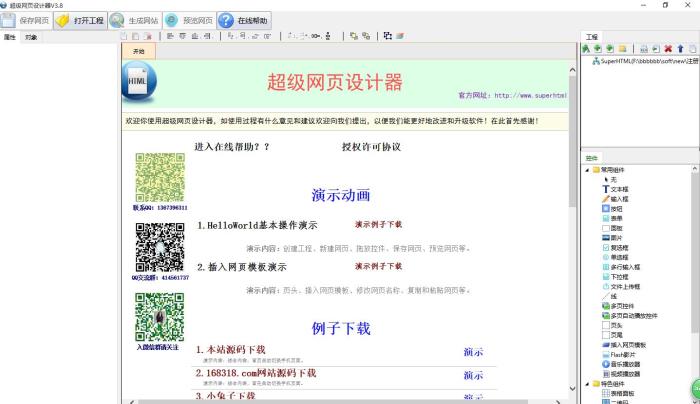Click the up arrow on the components panel scrollbar
The width and height of the screenshot is (700, 404).
click(x=695, y=169)
